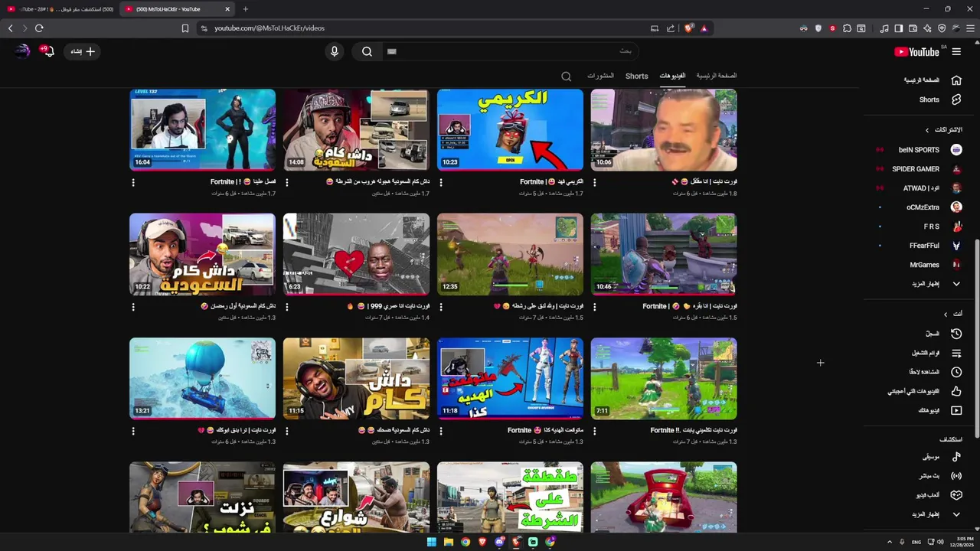The height and width of the screenshot is (551, 980).
Task: Switch to the first browser tab
Action: pyautogui.click(x=60, y=9)
